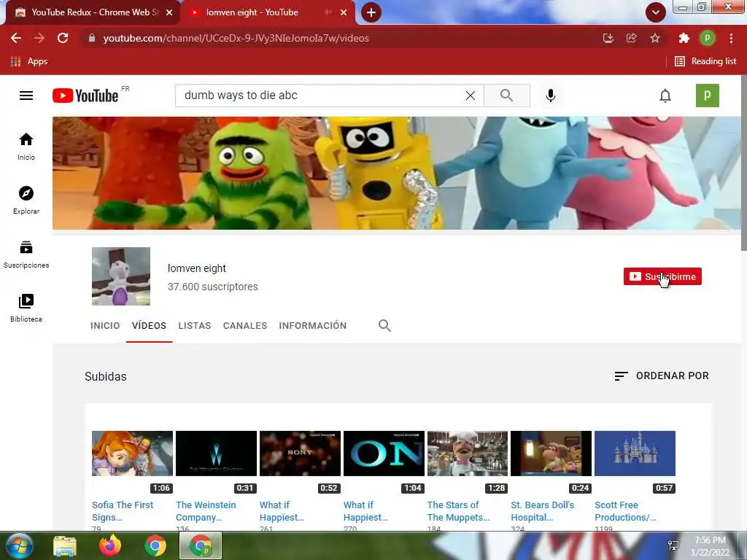The width and height of the screenshot is (747, 560).
Task: Open a new tab with the plus button
Action: [371, 12]
